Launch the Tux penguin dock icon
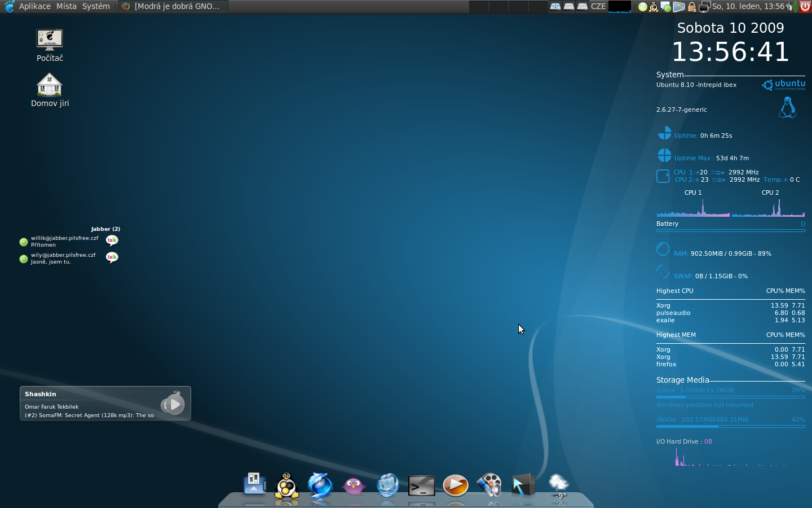This screenshot has height=508, width=812. pyautogui.click(x=286, y=485)
